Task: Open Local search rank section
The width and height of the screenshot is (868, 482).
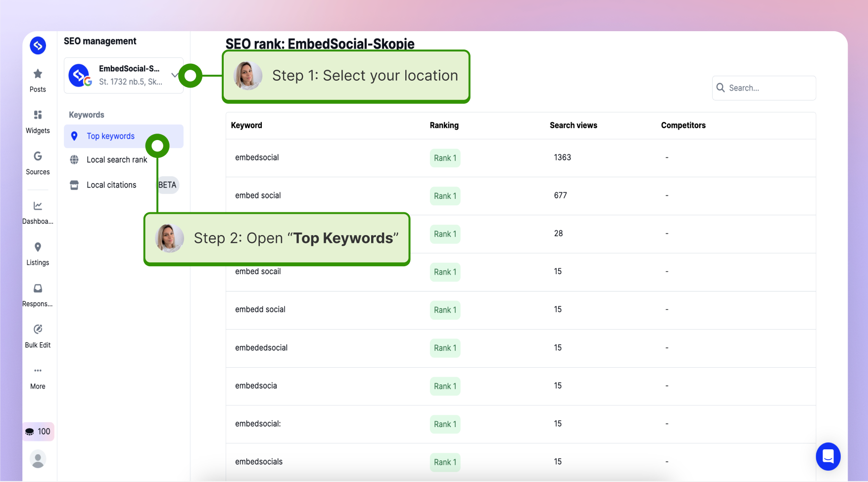Action: click(117, 160)
